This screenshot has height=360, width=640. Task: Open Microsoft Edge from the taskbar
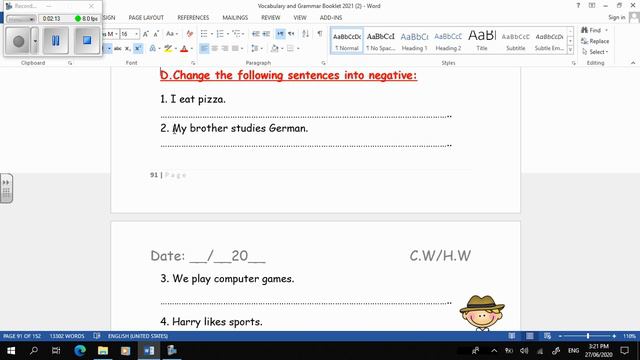(x=80, y=350)
